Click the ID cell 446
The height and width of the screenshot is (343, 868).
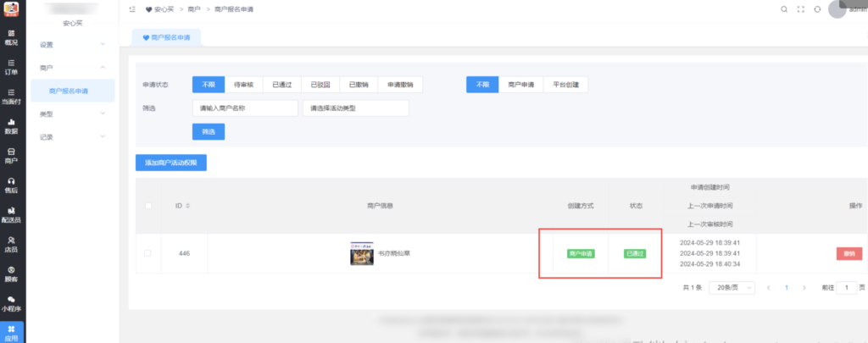(184, 253)
